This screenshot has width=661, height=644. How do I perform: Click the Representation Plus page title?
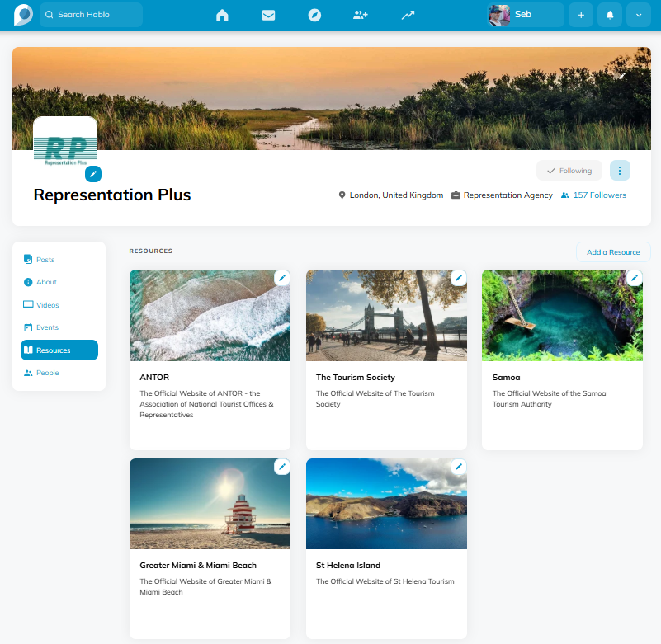(112, 195)
